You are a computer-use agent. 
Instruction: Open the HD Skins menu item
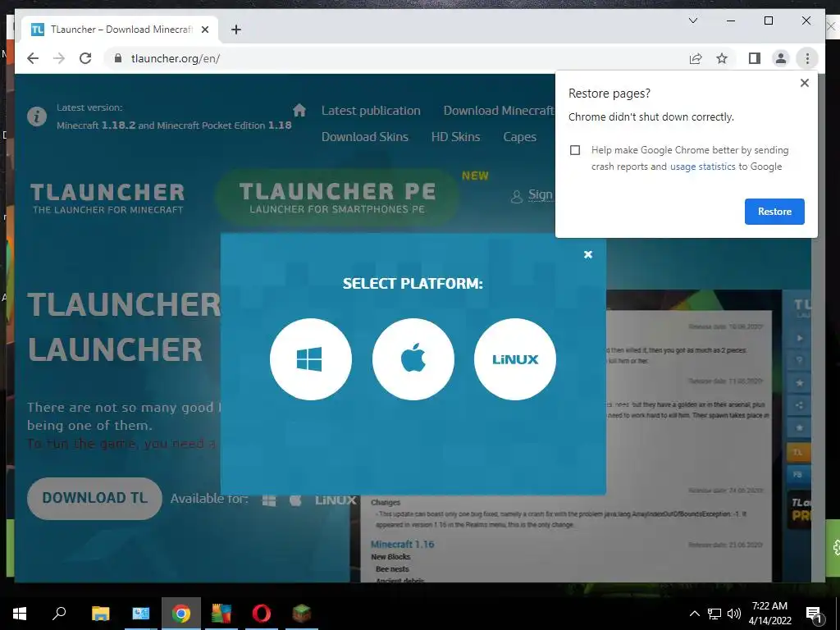click(x=455, y=137)
